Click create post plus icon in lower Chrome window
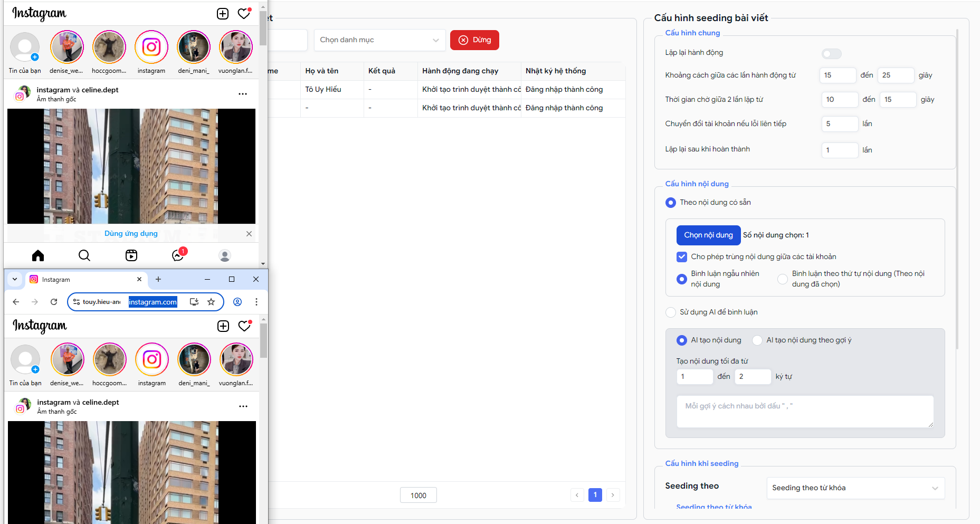The height and width of the screenshot is (524, 980). [x=223, y=326]
